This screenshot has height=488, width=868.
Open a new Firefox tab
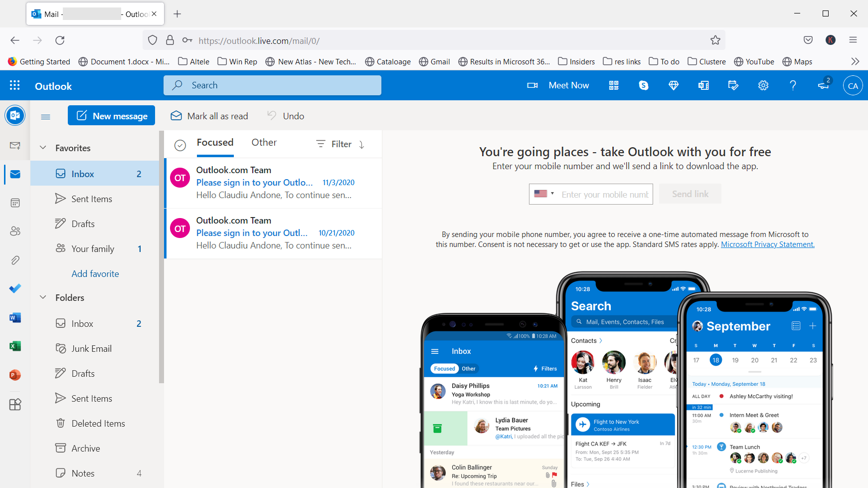point(177,14)
